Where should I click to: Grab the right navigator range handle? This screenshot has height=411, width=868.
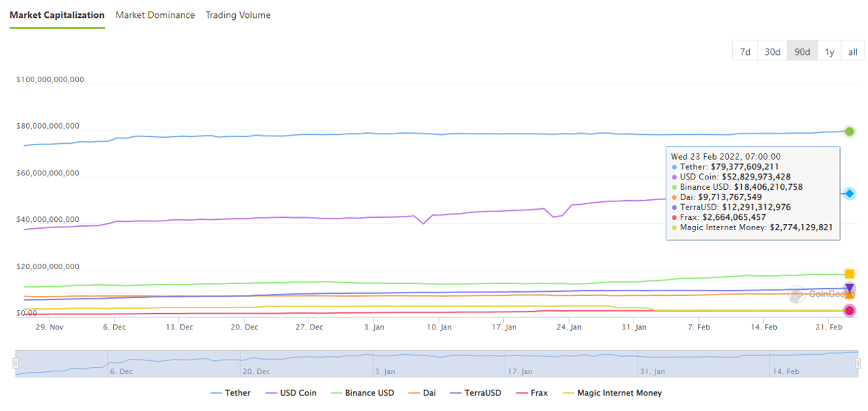click(857, 363)
